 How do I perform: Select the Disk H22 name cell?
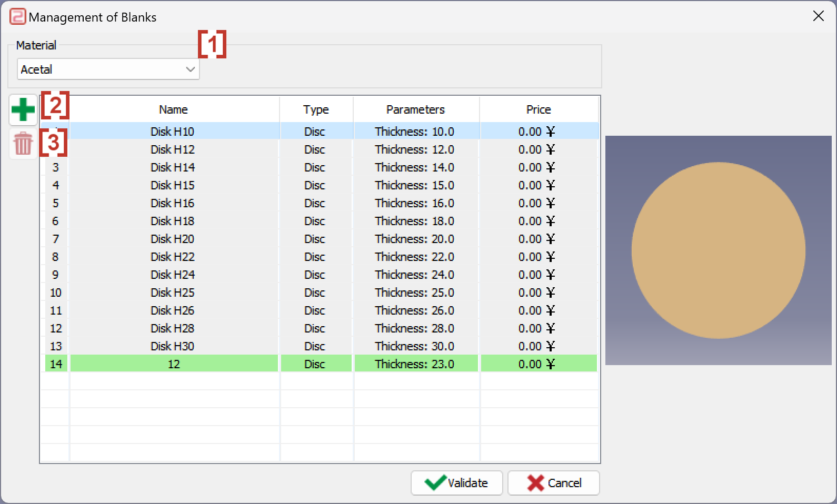174,257
